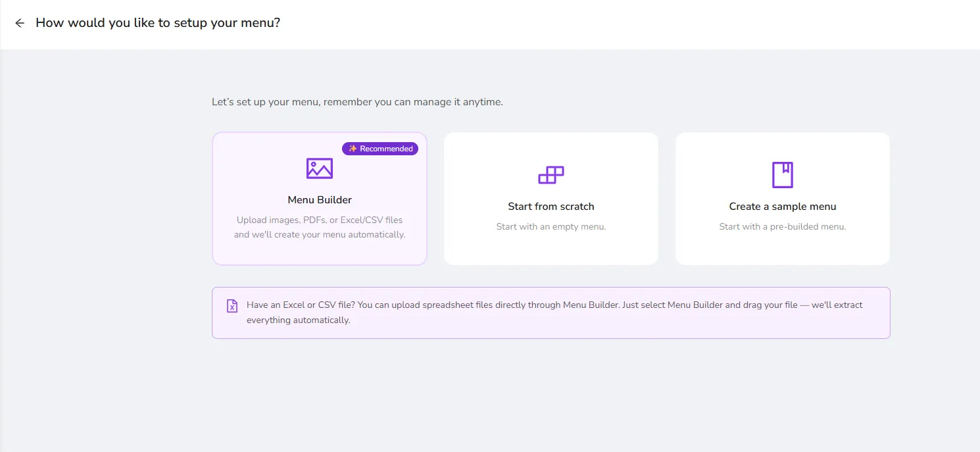Click the Recommended badge
This screenshot has width=980, height=452.
pos(380,149)
